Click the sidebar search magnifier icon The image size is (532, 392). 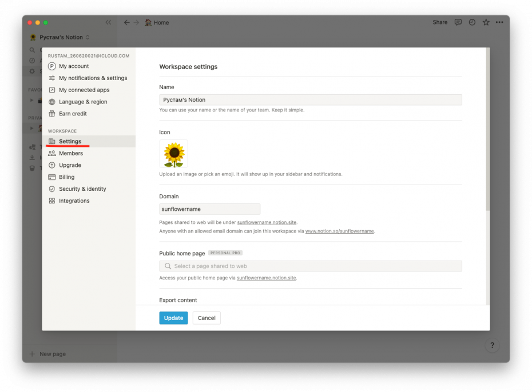(x=32, y=50)
